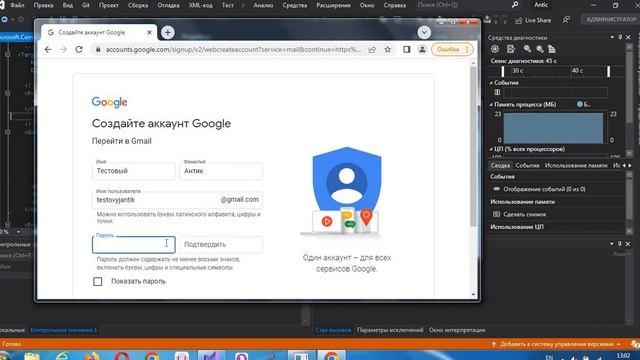
Task: Bookmark this page with the star icon
Action: coord(388,49)
